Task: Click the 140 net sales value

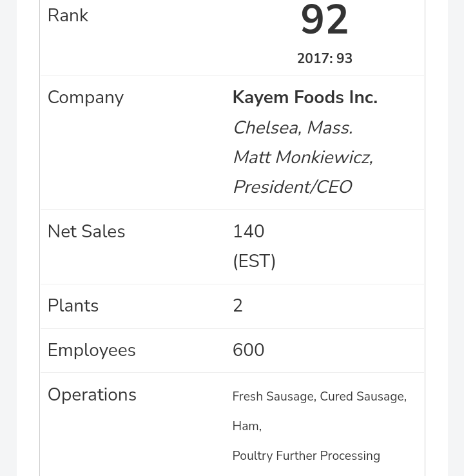Action: tap(248, 232)
